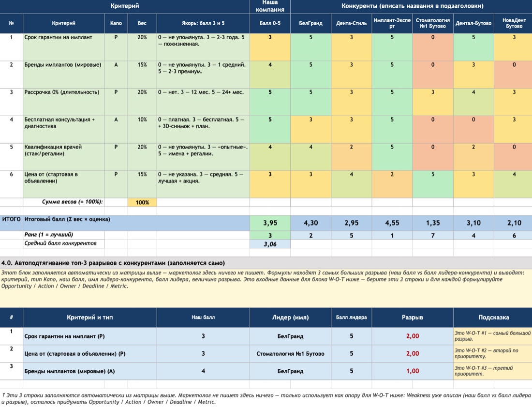Select НоваДент Бутово total score '2,10'
Viewport: 532px width, 408px height.
(x=513, y=223)
